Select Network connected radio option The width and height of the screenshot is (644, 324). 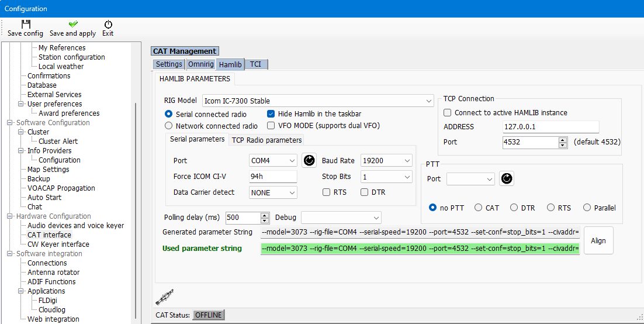[168, 126]
